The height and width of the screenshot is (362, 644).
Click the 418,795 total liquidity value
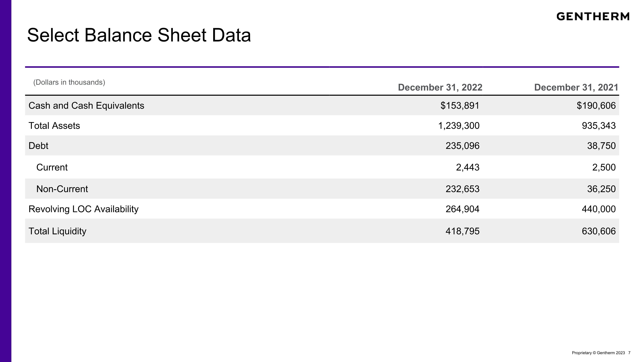(463, 231)
